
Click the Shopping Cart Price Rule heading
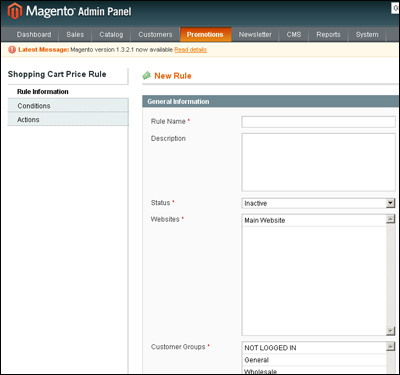pyautogui.click(x=57, y=74)
